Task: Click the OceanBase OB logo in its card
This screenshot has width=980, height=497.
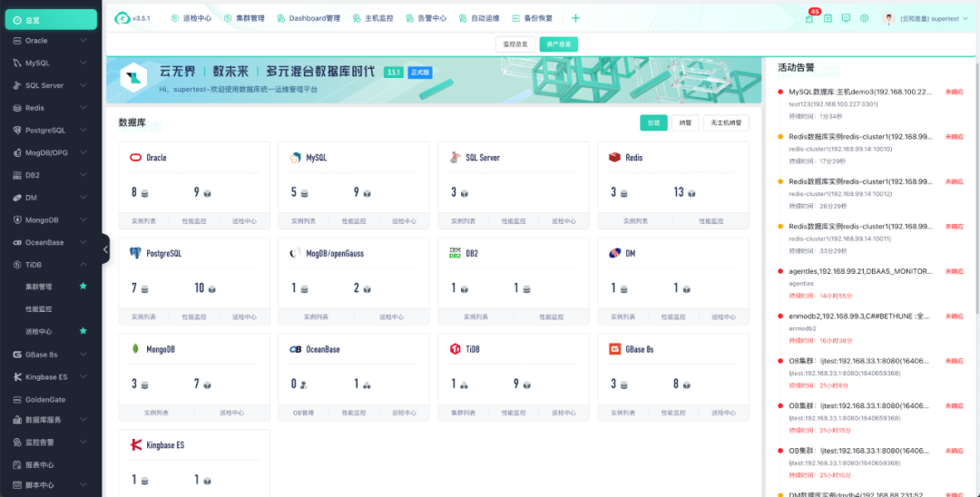Action: pos(295,349)
